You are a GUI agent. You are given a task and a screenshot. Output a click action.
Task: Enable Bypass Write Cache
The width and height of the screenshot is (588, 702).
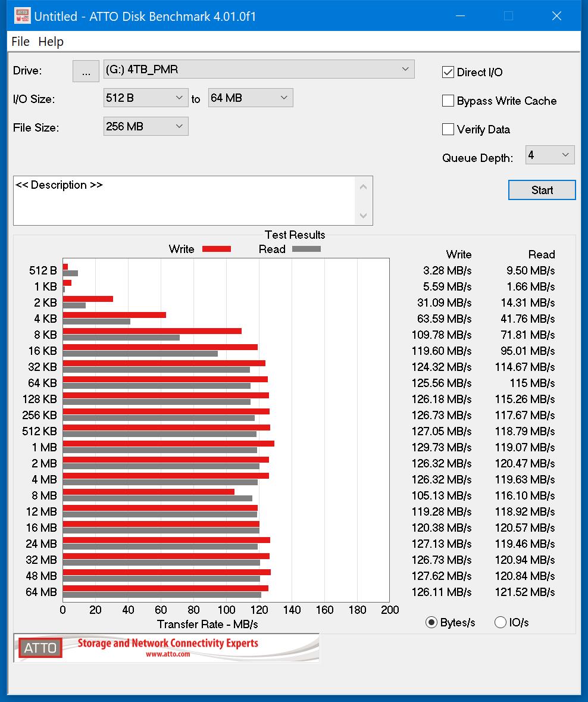point(448,101)
